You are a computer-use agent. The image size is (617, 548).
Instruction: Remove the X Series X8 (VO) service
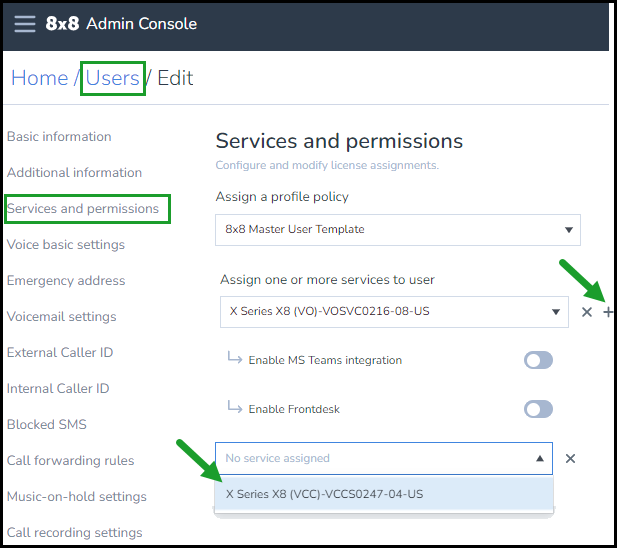587,312
